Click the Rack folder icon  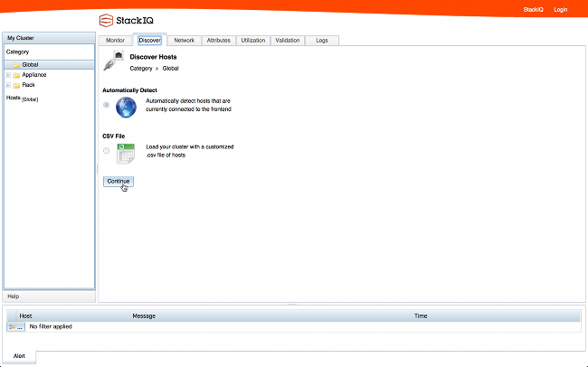[16, 85]
